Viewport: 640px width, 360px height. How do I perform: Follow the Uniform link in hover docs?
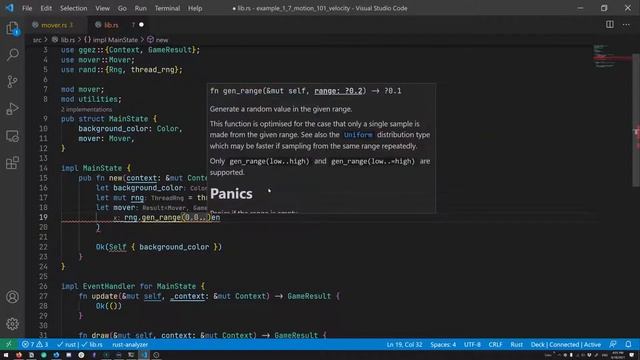[x=358, y=135]
